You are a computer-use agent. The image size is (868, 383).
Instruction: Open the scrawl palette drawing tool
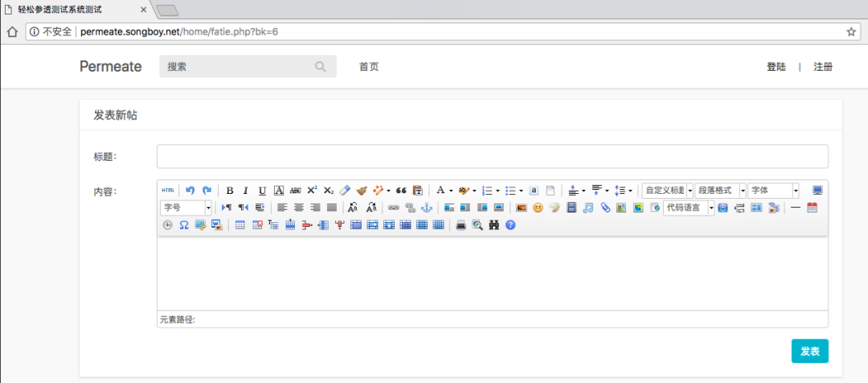(554, 208)
